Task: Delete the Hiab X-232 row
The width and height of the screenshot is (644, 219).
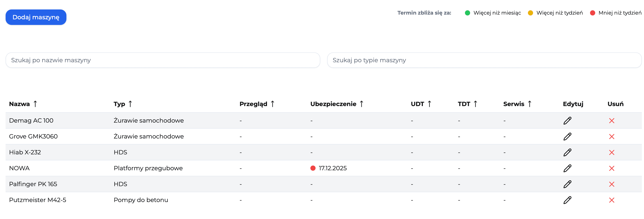Action: coord(612,152)
